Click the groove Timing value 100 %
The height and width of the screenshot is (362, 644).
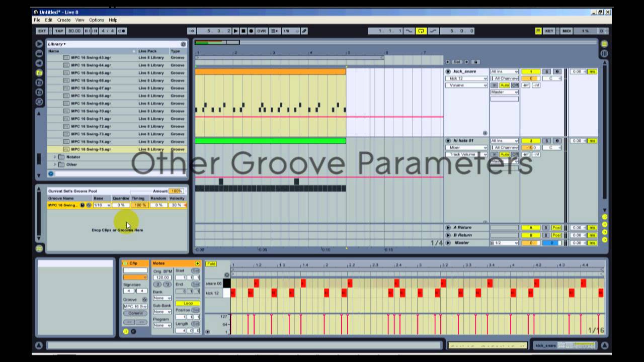(x=139, y=205)
